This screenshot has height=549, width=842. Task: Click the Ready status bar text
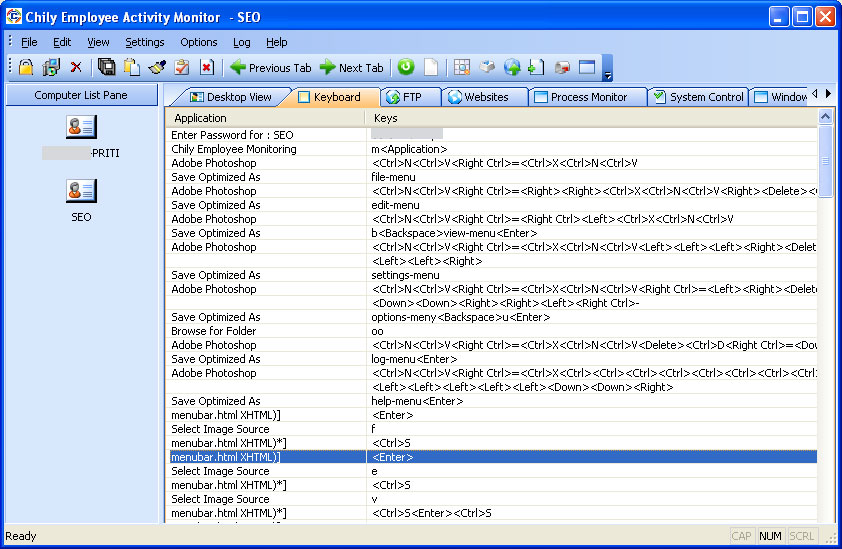[x=21, y=536]
